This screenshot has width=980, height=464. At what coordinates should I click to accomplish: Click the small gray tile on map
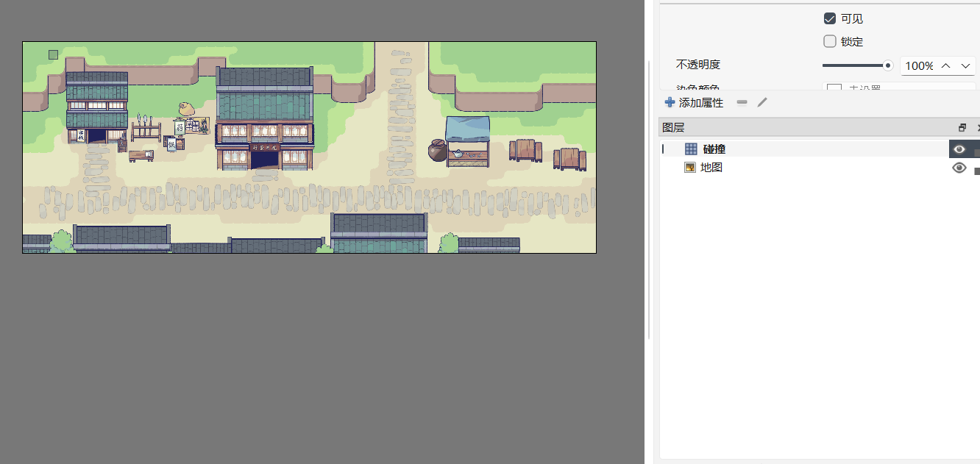[x=53, y=54]
